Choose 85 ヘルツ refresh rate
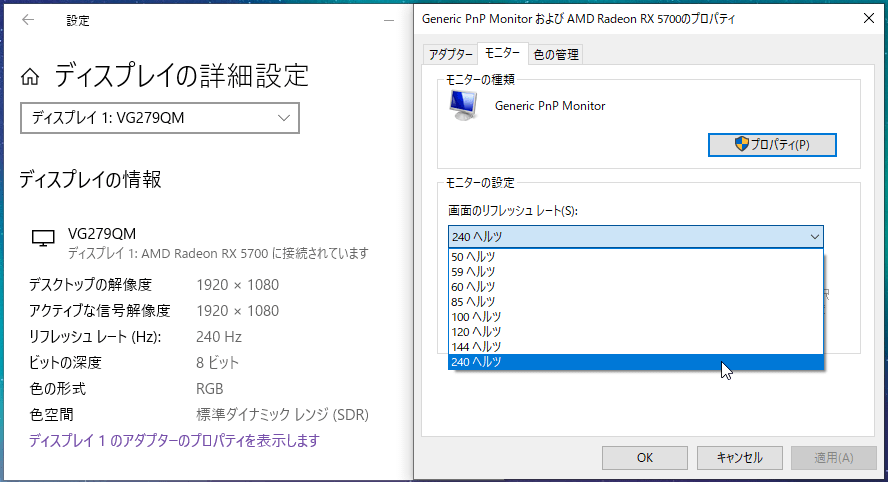Screen dimensions: 888x482 click(635, 302)
